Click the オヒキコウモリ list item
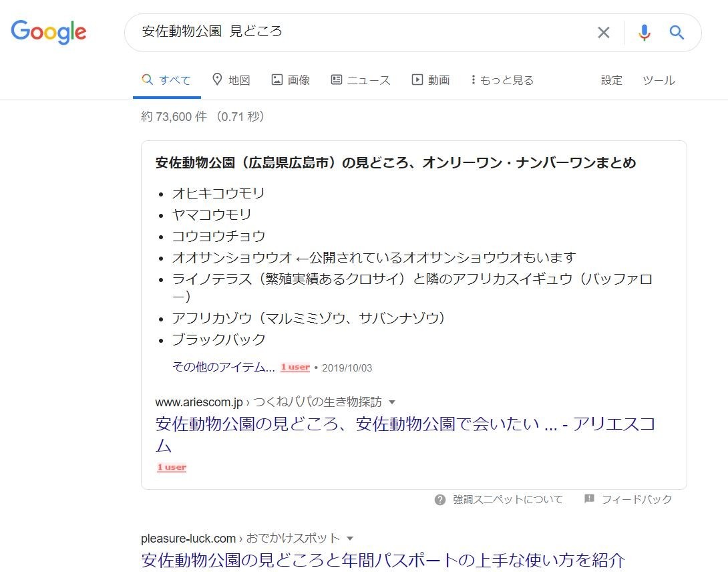Viewport: 728px width, 572px height. [218, 193]
